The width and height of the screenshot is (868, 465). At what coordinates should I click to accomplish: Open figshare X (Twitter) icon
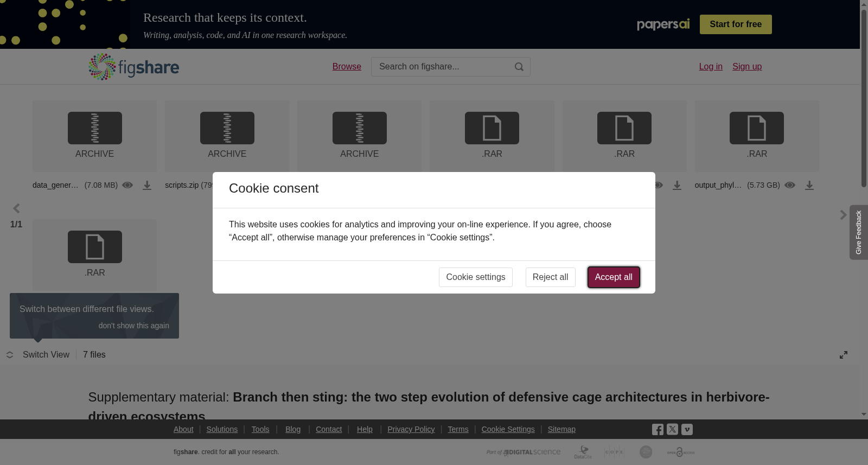[x=672, y=429]
